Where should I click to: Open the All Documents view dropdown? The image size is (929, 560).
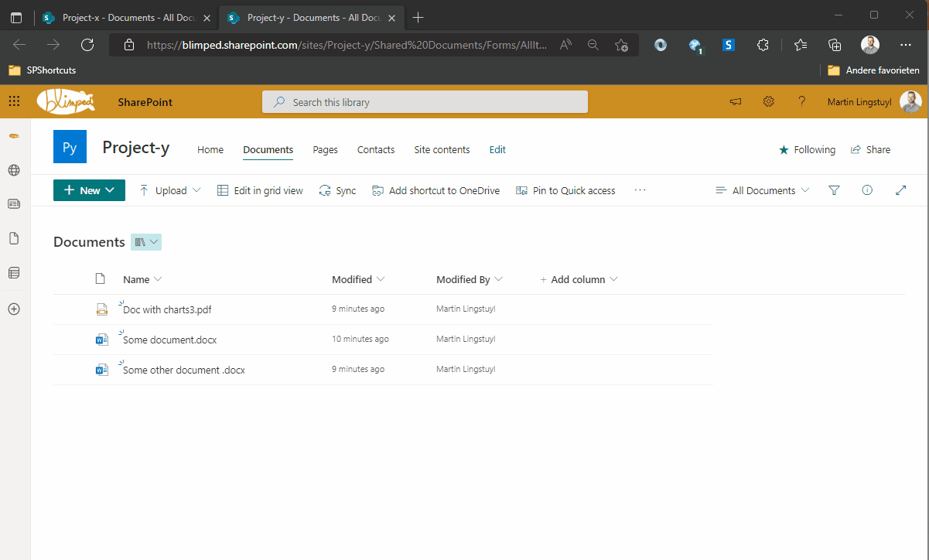click(x=763, y=190)
